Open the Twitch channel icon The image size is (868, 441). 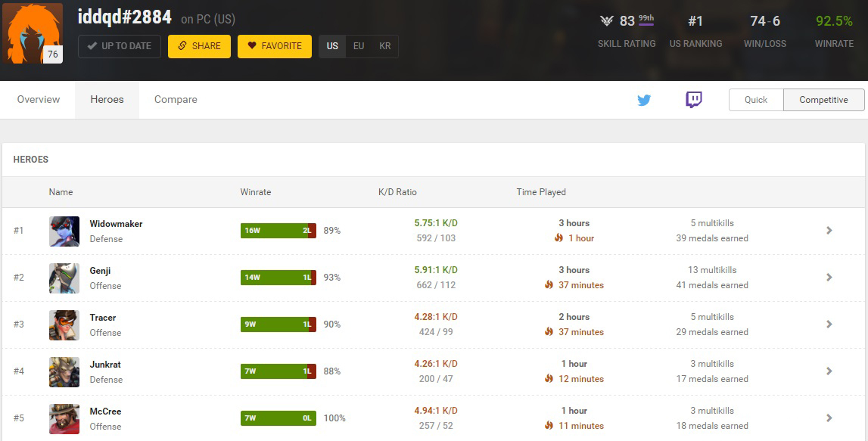693,100
